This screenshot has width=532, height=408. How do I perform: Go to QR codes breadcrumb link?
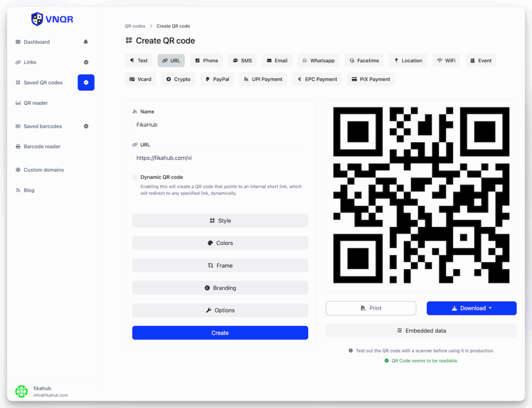(x=135, y=26)
